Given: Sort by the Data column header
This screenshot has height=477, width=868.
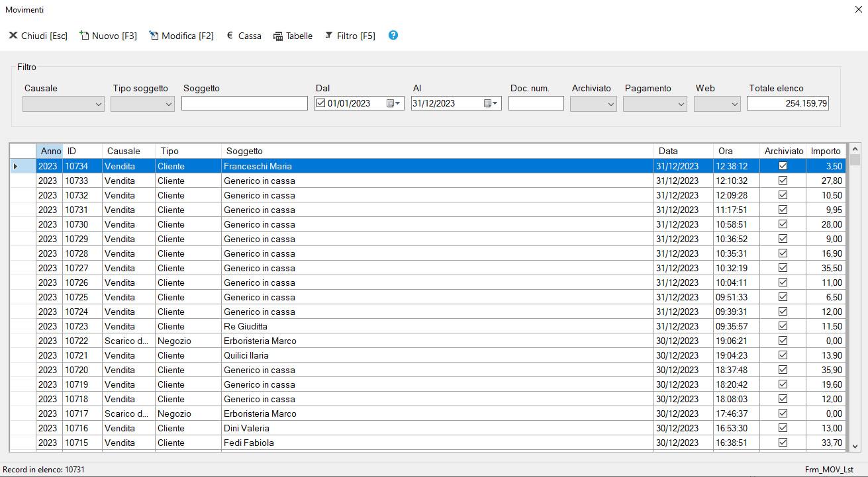Looking at the screenshot, I should point(684,151).
